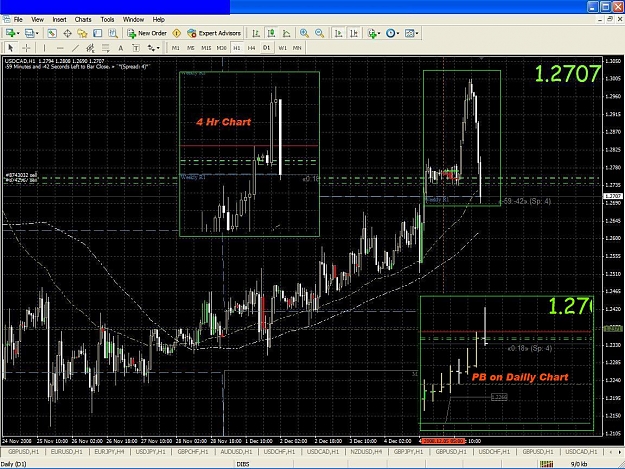Screen dimensions: 625x469
Task: Open the Insert menu
Action: coord(59,20)
